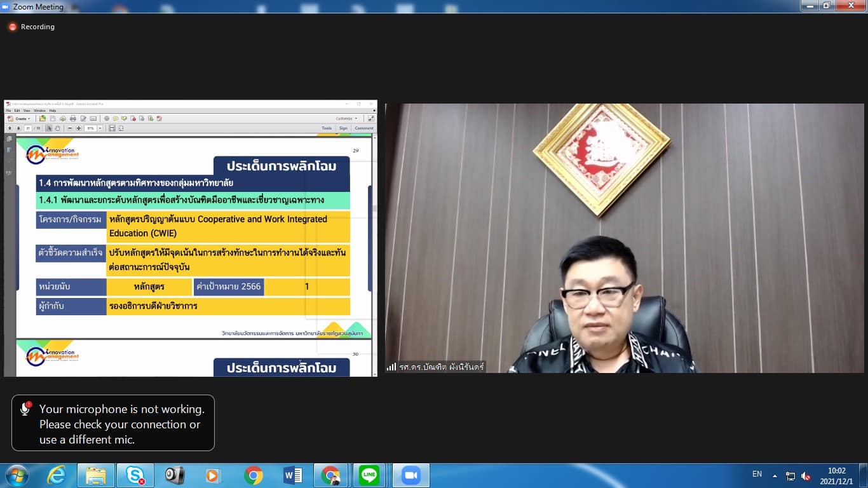Screen dimensions: 868x488
Task: Select the hand pan tool in Acrobat
Action: 57,128
